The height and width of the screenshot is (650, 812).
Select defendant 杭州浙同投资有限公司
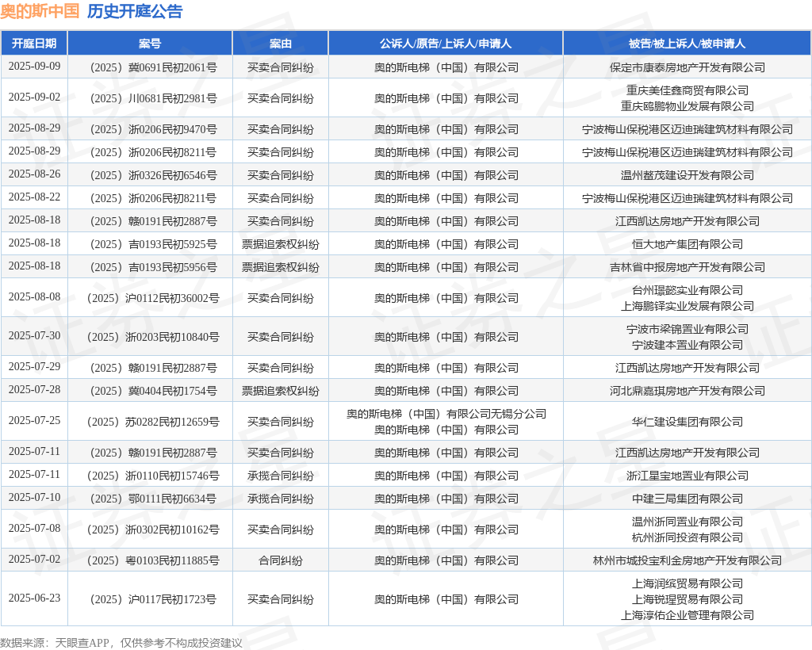click(x=688, y=537)
